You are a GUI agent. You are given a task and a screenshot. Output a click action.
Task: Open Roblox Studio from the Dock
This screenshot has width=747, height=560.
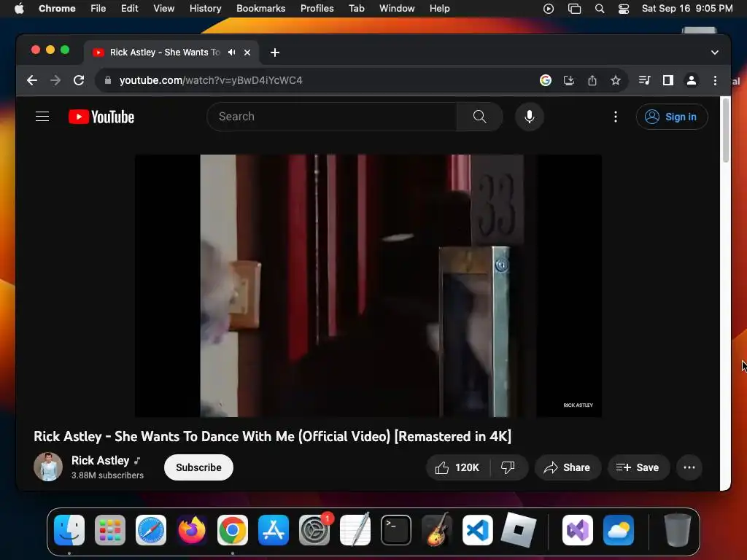coord(519,530)
